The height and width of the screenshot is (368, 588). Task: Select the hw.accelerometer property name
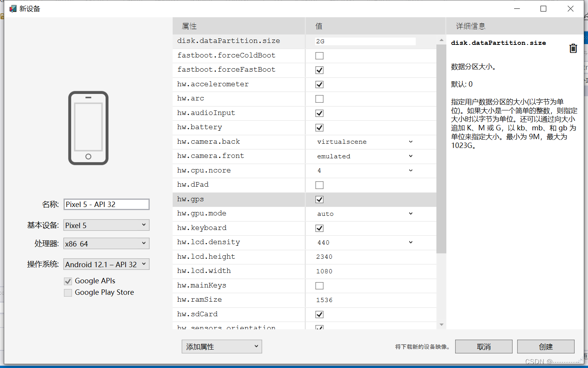(213, 84)
